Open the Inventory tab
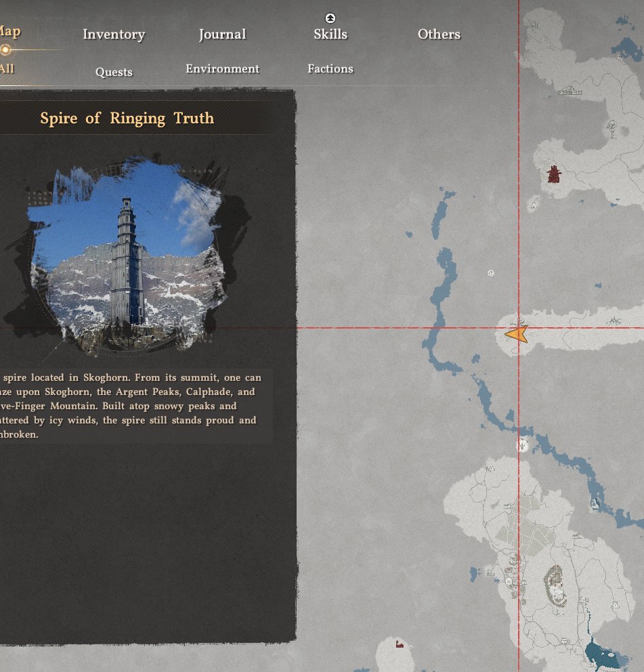Viewport: 644px width, 672px height. click(x=114, y=35)
